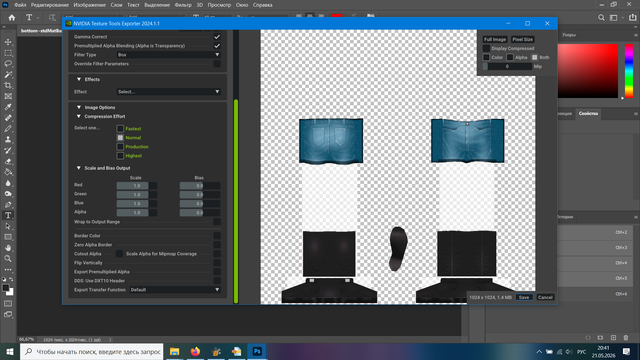Viewport: 640px width, 360px height.
Task: Click the Windows taskbar search field
Action: click(x=92, y=351)
